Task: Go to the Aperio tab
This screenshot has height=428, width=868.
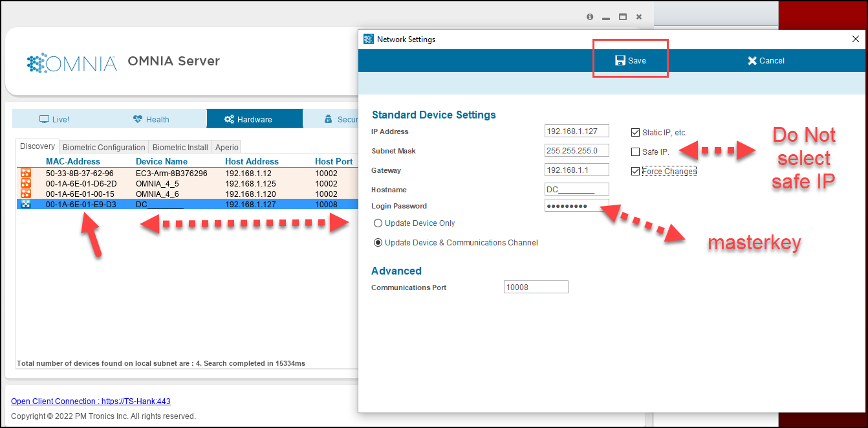Action: point(227,147)
